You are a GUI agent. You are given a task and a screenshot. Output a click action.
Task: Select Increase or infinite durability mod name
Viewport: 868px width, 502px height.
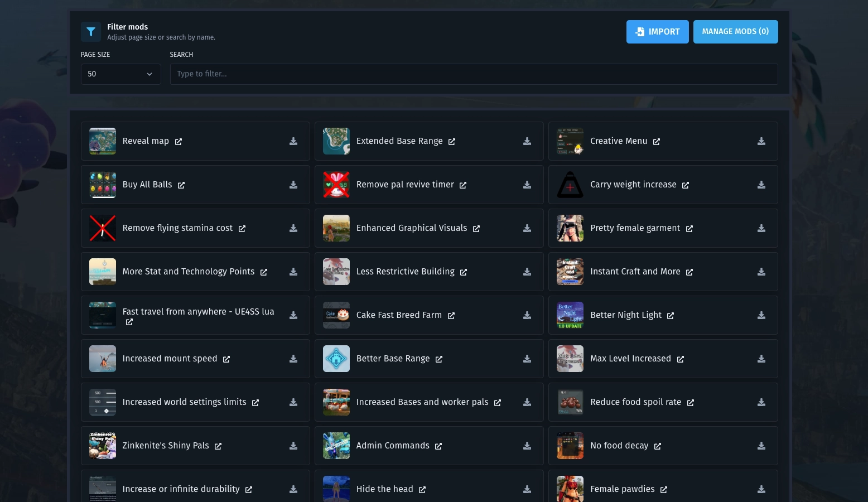coord(181,489)
